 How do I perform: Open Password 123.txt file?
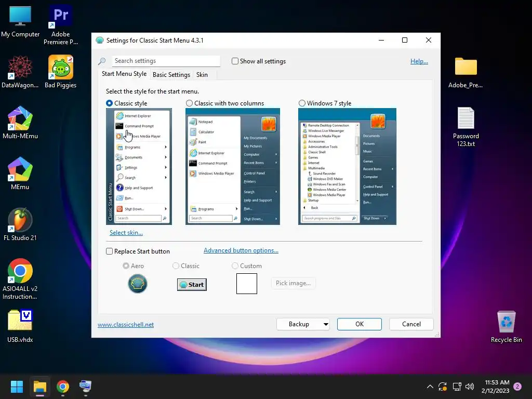pyautogui.click(x=466, y=127)
